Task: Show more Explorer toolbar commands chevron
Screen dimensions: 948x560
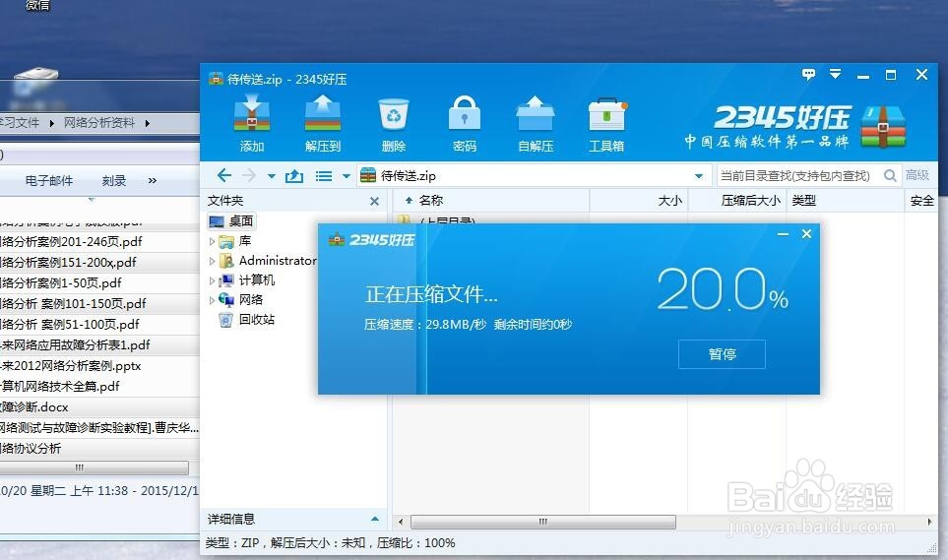Action: [153, 181]
